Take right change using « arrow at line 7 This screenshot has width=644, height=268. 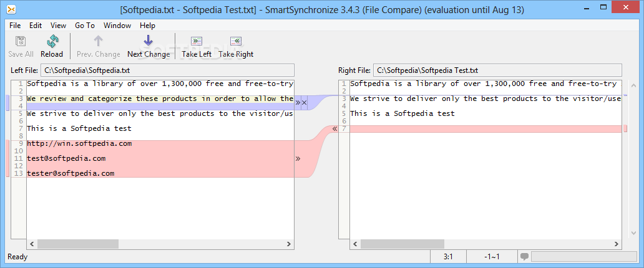[x=334, y=129]
